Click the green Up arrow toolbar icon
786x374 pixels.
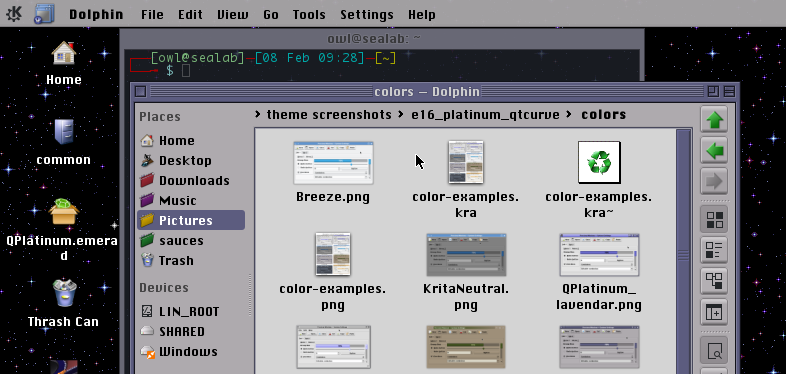[714, 120]
